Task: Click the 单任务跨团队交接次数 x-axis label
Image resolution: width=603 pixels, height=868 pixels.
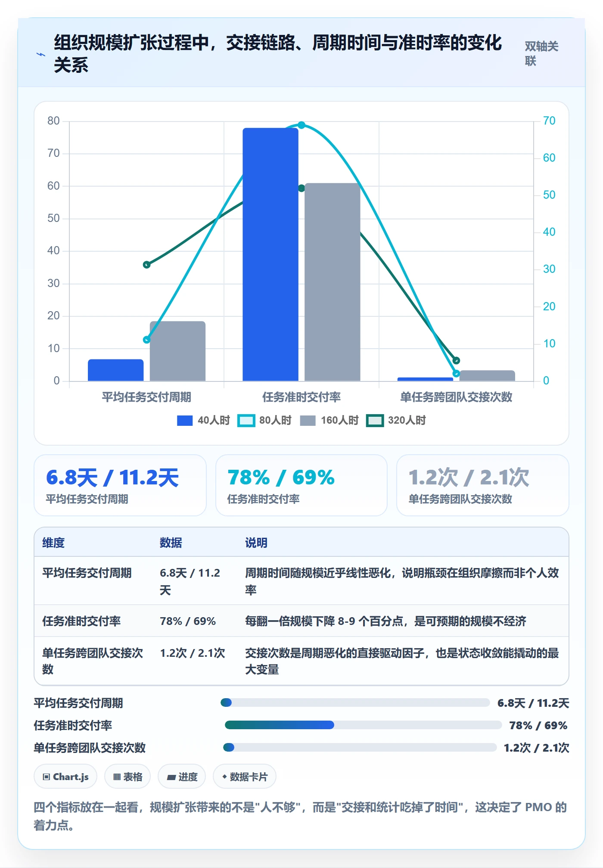Action: tap(456, 397)
